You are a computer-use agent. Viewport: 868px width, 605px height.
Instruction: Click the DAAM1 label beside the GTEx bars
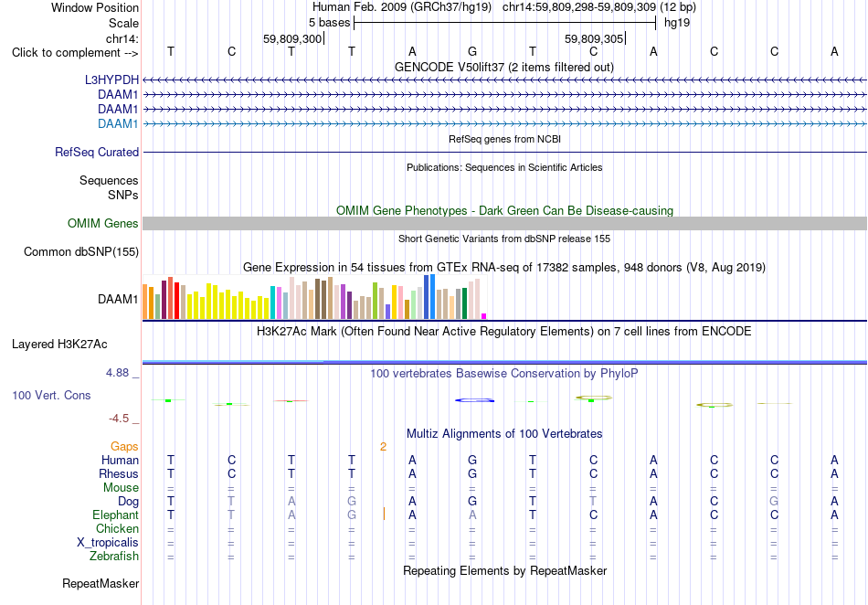tap(118, 300)
